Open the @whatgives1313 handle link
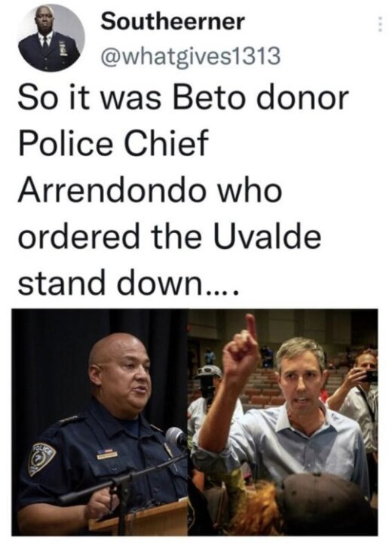392x543 pixels. point(191,55)
